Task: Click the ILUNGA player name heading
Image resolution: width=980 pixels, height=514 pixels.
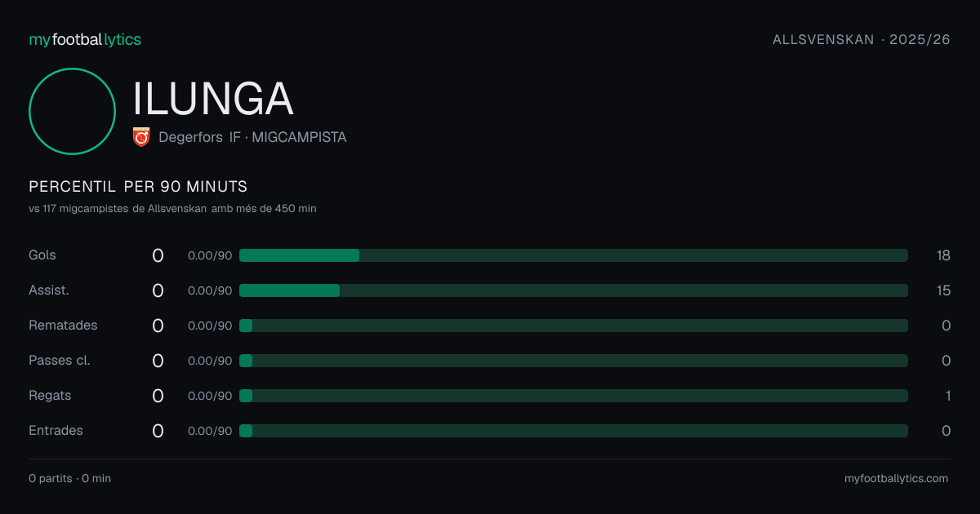Action: click(x=213, y=99)
